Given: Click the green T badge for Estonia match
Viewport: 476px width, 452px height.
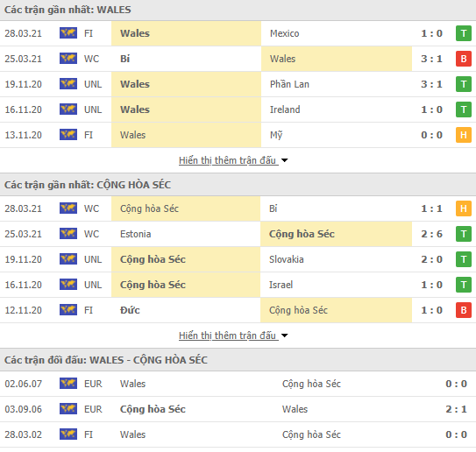Looking at the screenshot, I should (463, 234).
